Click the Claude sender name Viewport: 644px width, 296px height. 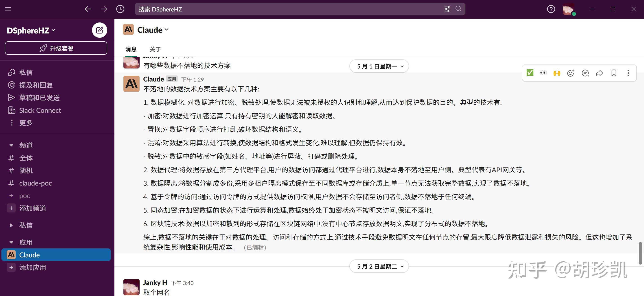coord(153,79)
